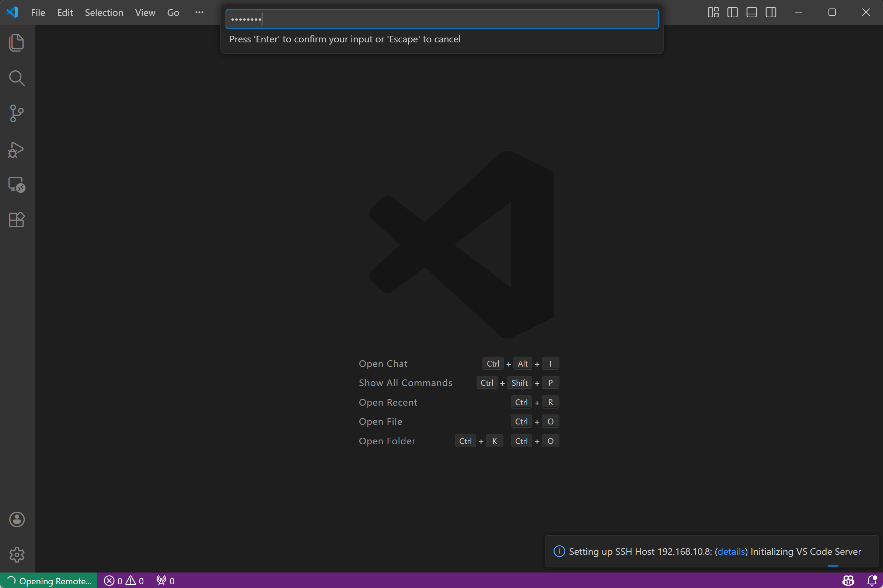Click the VS Code logo in title bar

coord(13,13)
